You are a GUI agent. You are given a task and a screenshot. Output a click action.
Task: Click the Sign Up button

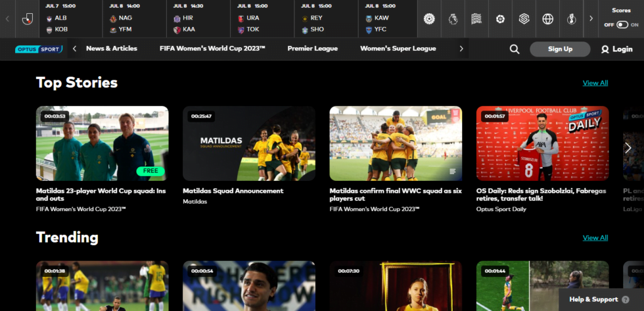click(560, 49)
